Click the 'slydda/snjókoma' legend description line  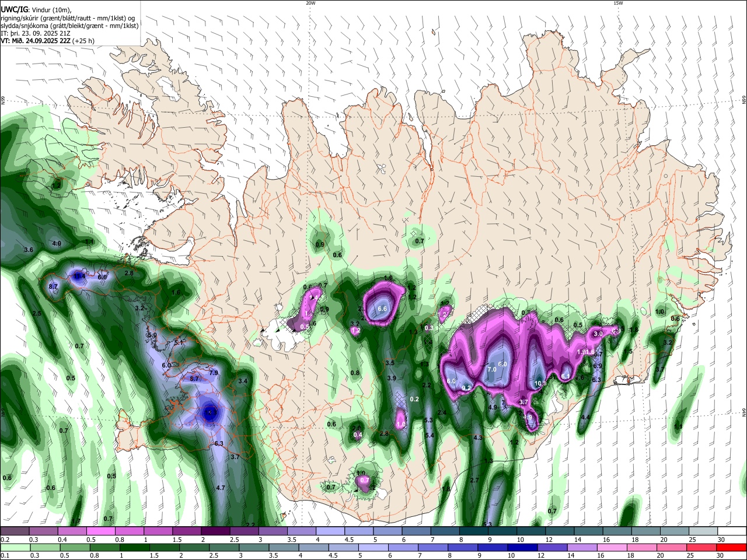69,26
